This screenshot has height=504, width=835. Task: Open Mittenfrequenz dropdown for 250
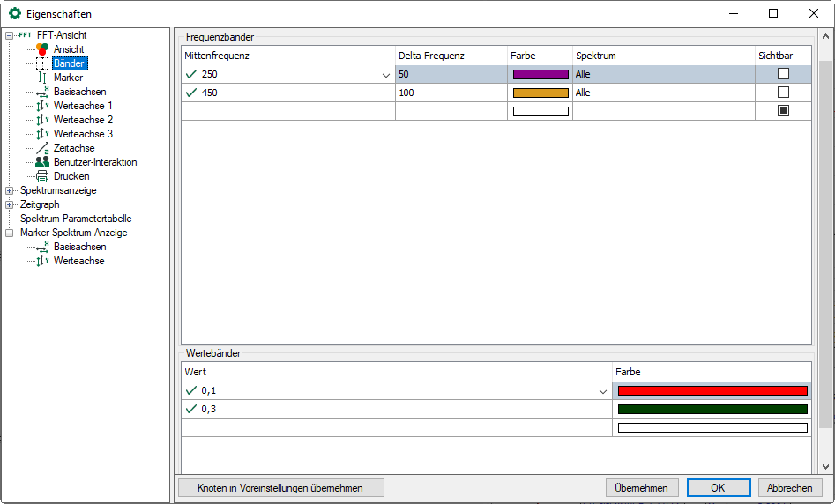(x=385, y=75)
